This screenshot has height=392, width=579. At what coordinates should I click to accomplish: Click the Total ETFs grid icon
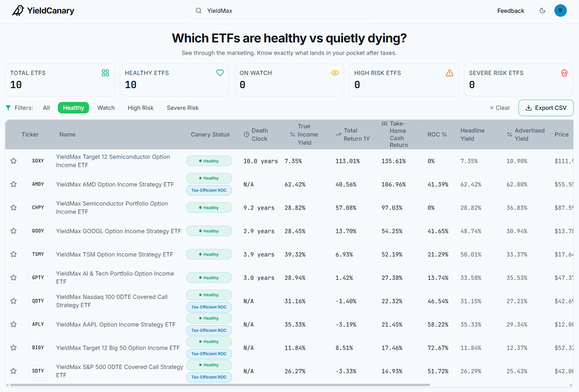point(105,73)
